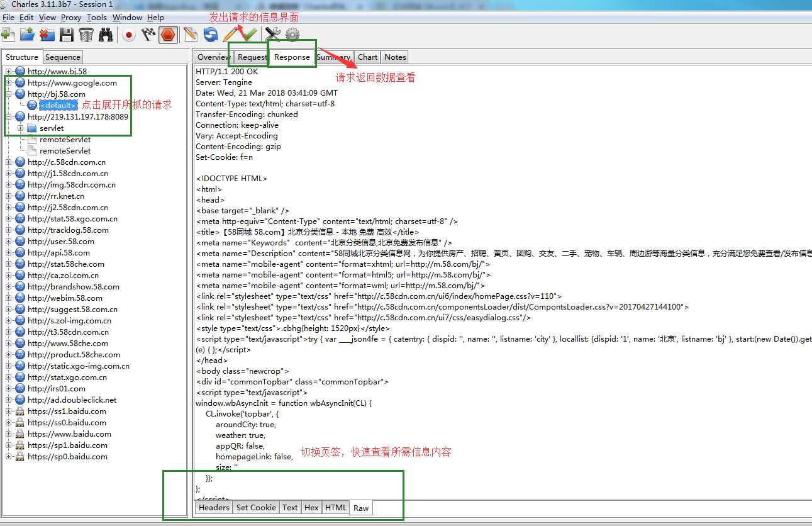Expand the http://webim.58.com node
The image size is (812, 526).
(9, 298)
